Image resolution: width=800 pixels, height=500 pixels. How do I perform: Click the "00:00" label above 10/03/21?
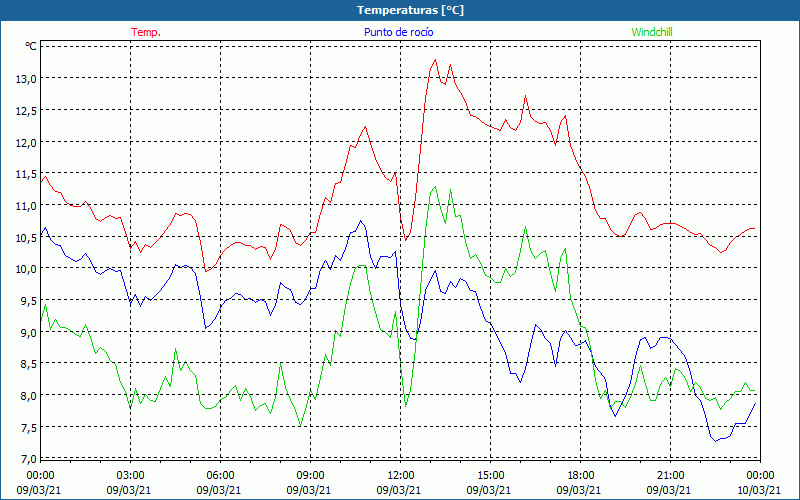click(760, 476)
